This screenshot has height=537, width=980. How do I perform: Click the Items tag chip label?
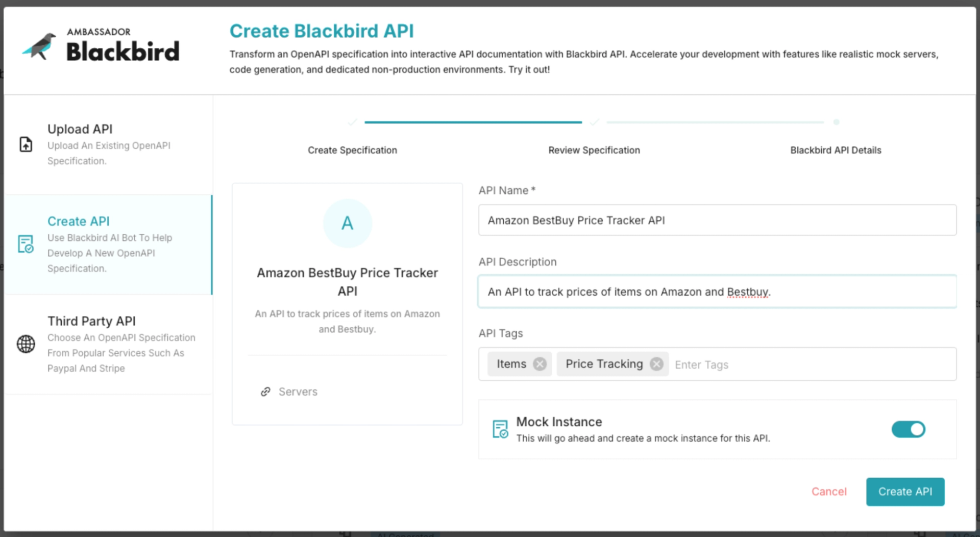511,364
